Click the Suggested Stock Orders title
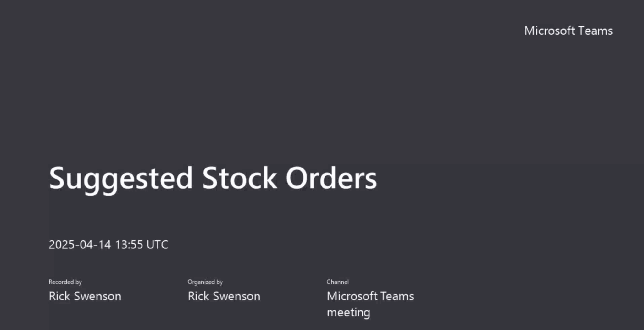The height and width of the screenshot is (330, 644). (213, 178)
